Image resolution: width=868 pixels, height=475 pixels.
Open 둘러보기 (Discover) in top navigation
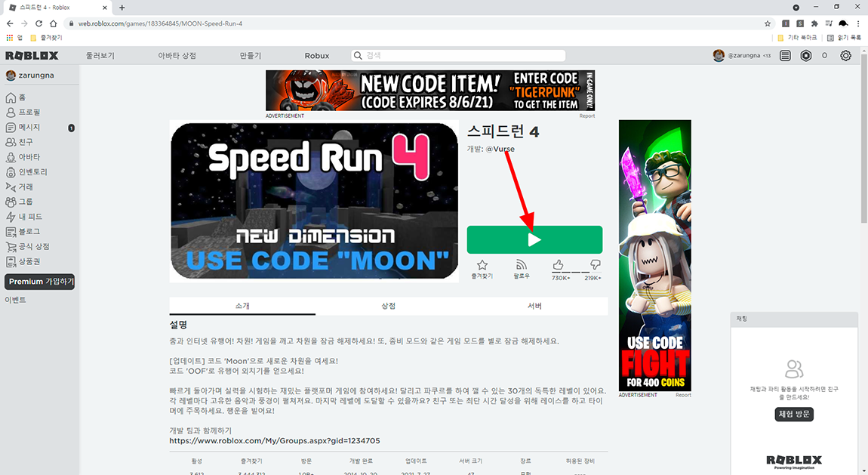click(x=100, y=55)
